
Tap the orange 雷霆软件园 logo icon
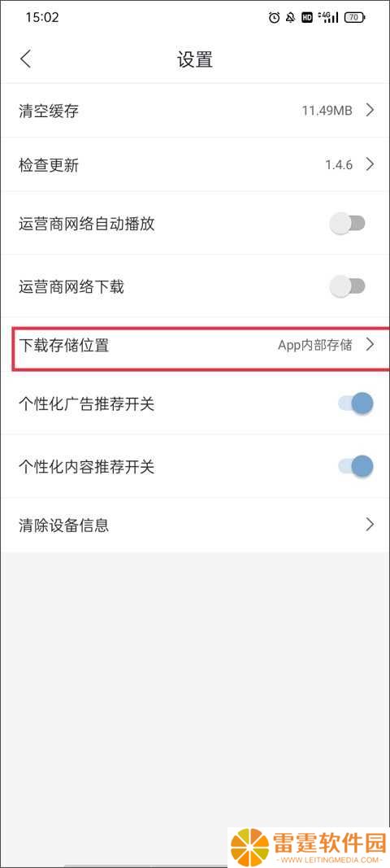[249, 847]
